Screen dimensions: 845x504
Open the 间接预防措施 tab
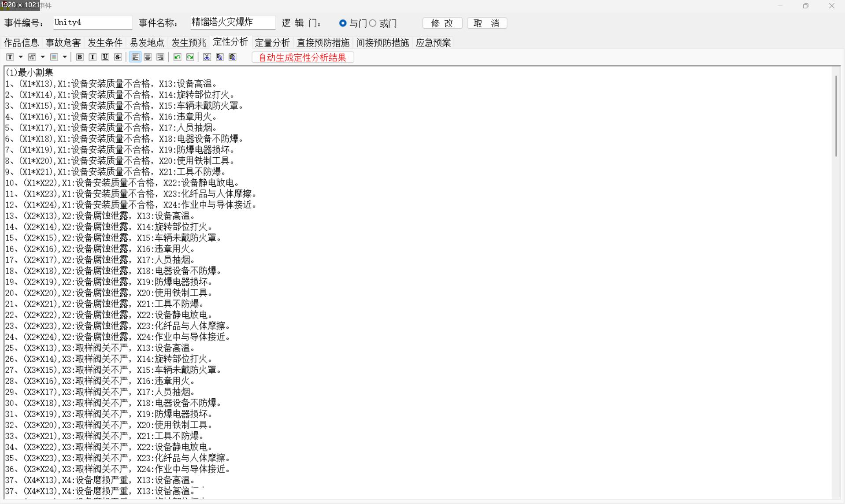coord(382,43)
